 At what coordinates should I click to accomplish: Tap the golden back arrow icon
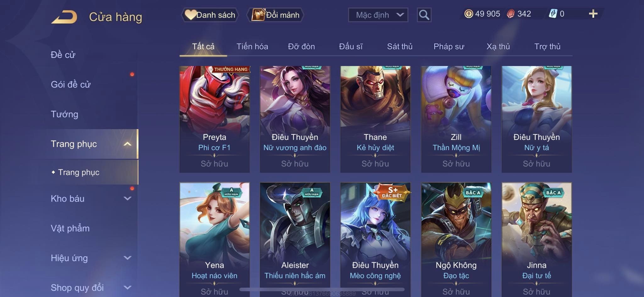pyautogui.click(x=64, y=17)
